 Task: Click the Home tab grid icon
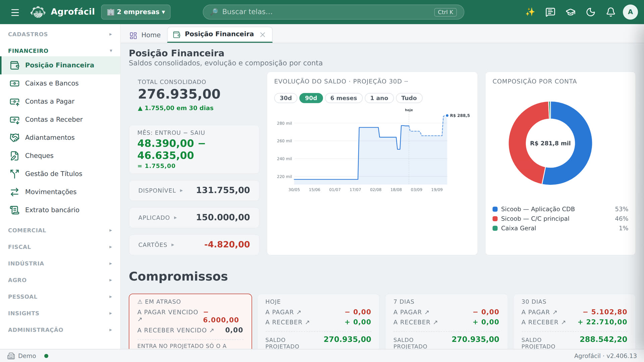point(133,35)
